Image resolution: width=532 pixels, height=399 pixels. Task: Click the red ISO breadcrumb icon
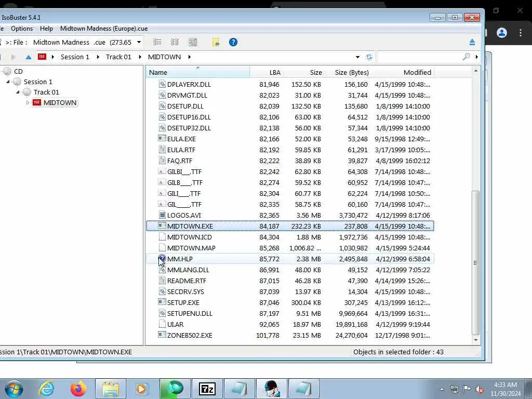pos(42,57)
